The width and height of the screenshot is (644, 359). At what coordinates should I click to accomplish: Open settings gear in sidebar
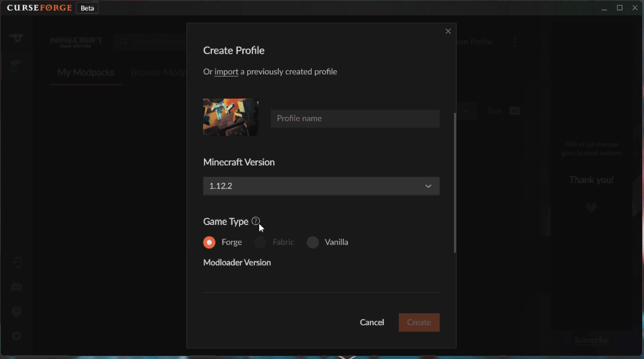pyautogui.click(x=16, y=336)
